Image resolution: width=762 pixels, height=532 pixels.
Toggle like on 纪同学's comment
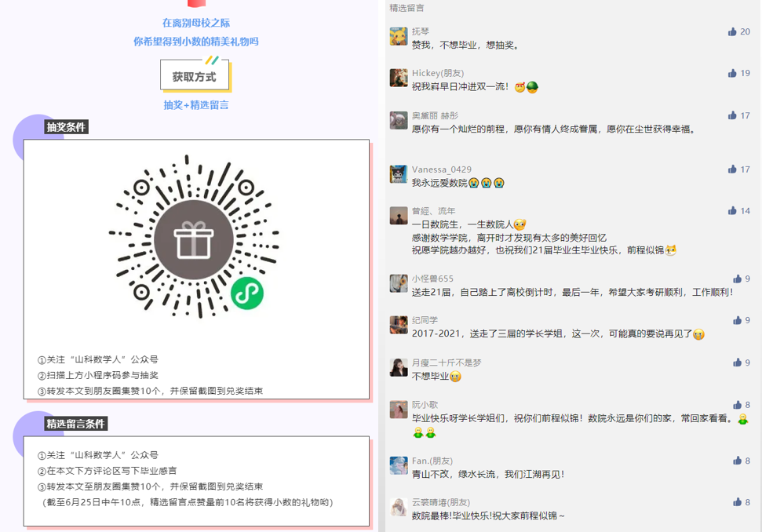[x=736, y=320]
